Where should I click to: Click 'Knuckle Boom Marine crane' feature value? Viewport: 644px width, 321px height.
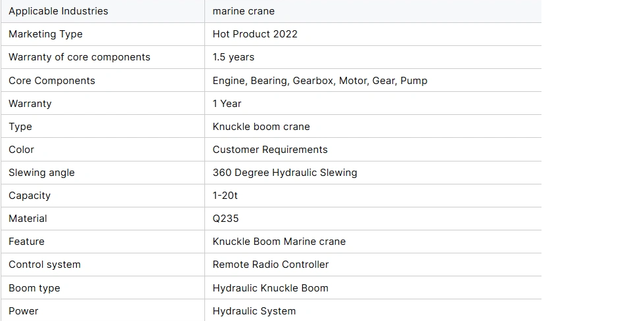[279, 242]
